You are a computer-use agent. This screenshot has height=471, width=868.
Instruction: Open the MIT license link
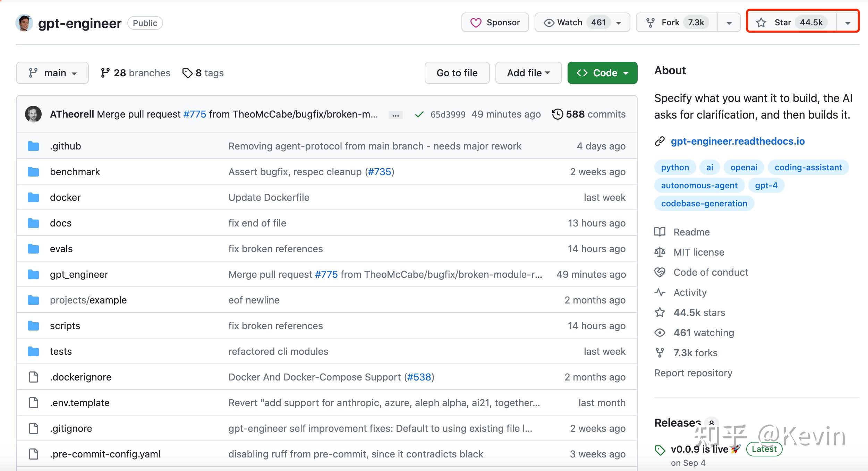699,252
